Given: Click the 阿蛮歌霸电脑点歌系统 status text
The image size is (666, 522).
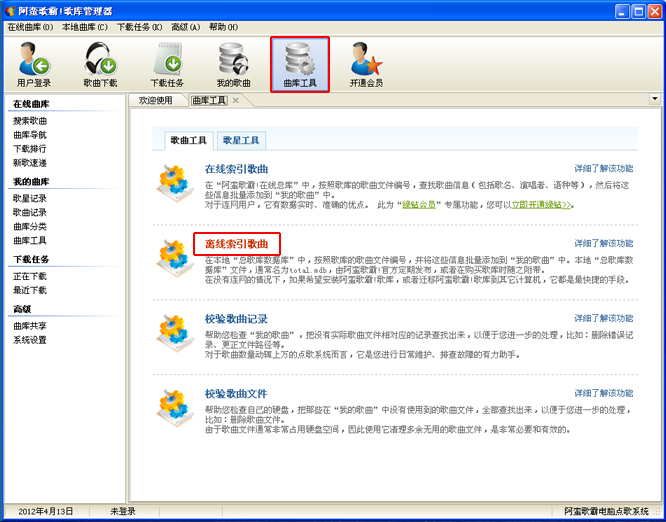Looking at the screenshot, I should pyautogui.click(x=606, y=511).
